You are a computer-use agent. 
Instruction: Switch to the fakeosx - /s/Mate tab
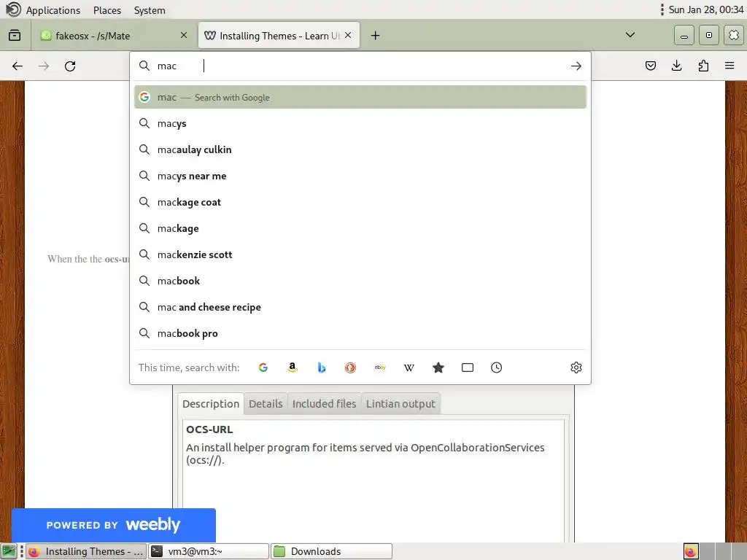pos(113,35)
